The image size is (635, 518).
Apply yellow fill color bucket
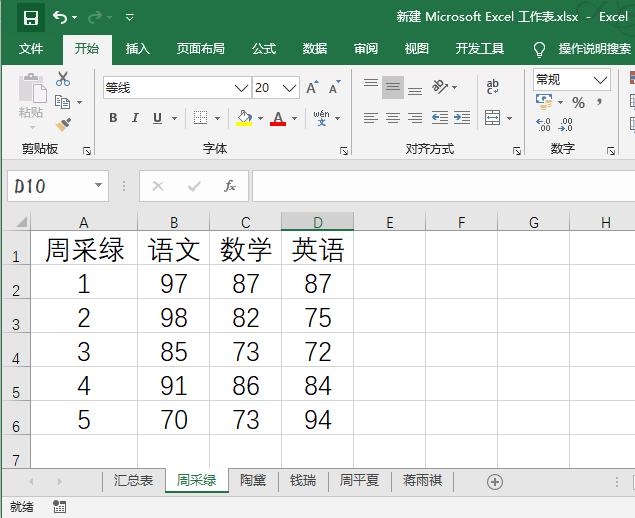(x=244, y=118)
